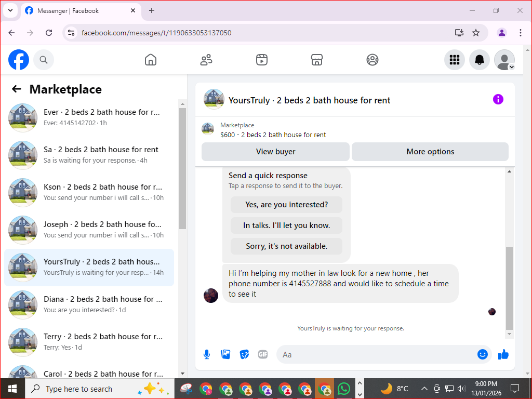Viewport: 532px width, 399px height.
Task: Open the Carol conversation in the list
Action: tap(89, 371)
